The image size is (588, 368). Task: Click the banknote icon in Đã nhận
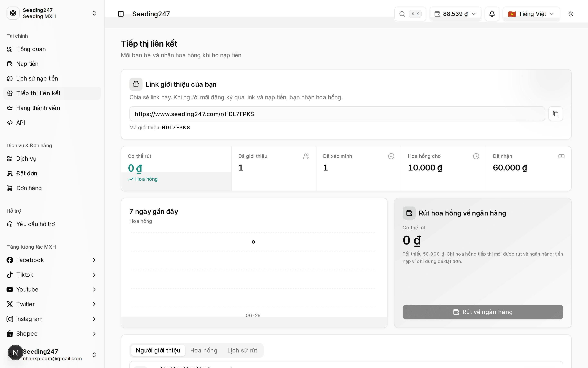[x=561, y=156]
